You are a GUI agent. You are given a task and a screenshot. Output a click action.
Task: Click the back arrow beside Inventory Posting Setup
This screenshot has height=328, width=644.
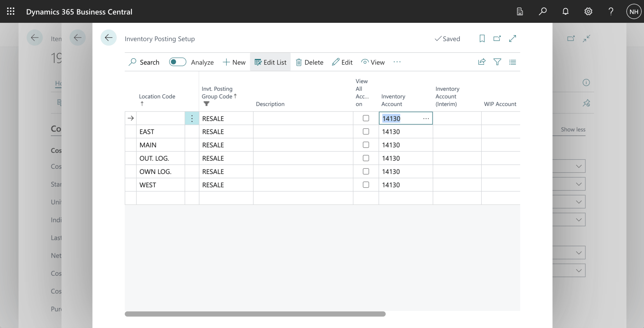coord(108,38)
